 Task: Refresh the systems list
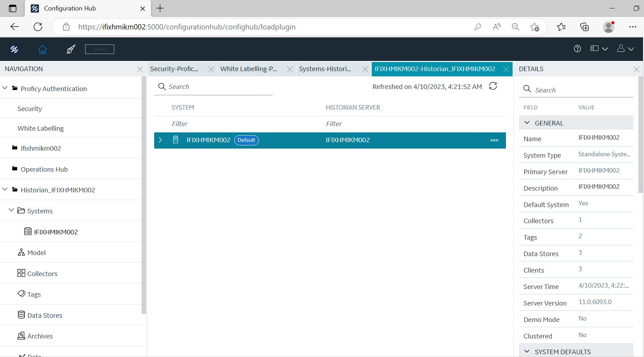pos(493,86)
